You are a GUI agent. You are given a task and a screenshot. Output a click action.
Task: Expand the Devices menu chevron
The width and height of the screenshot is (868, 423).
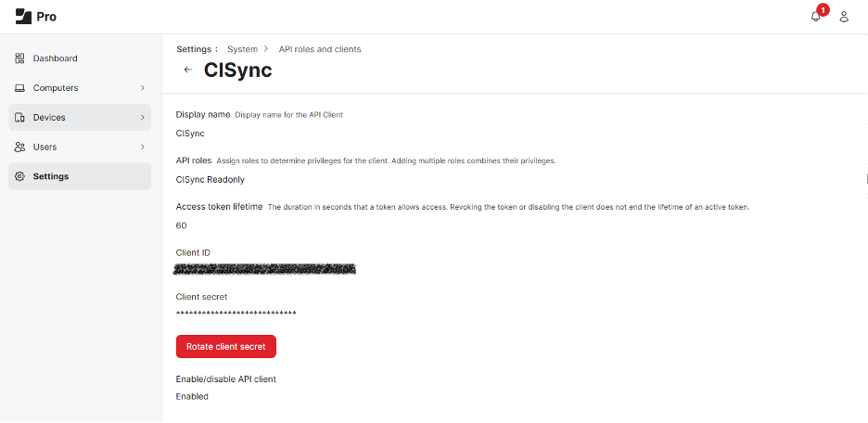pyautogui.click(x=142, y=118)
